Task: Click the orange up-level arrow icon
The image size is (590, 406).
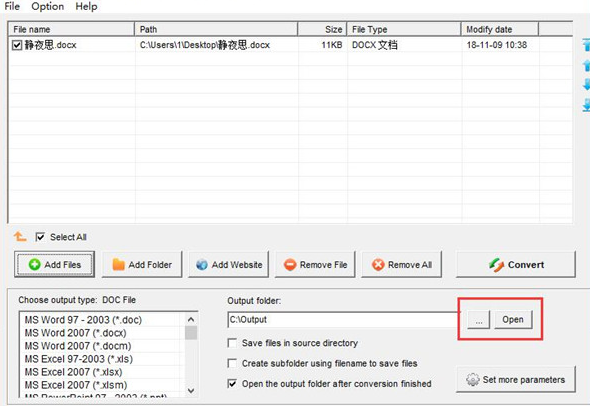Action: (x=20, y=237)
